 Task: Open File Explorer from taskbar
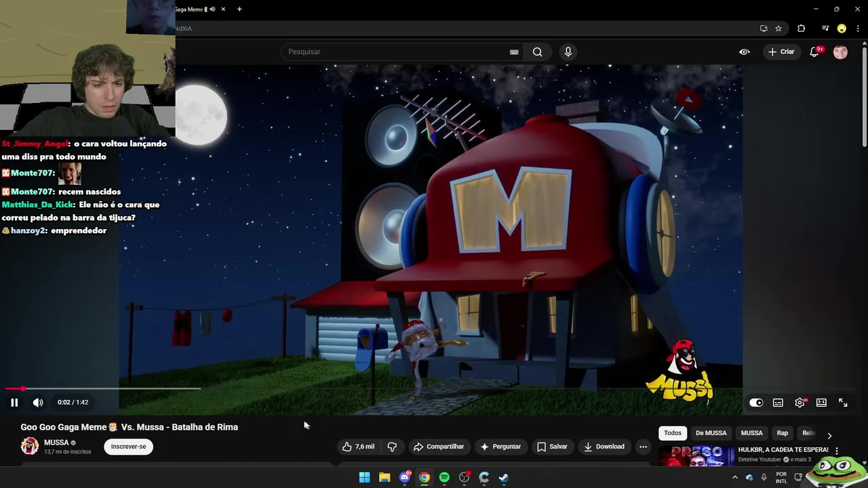tap(384, 477)
